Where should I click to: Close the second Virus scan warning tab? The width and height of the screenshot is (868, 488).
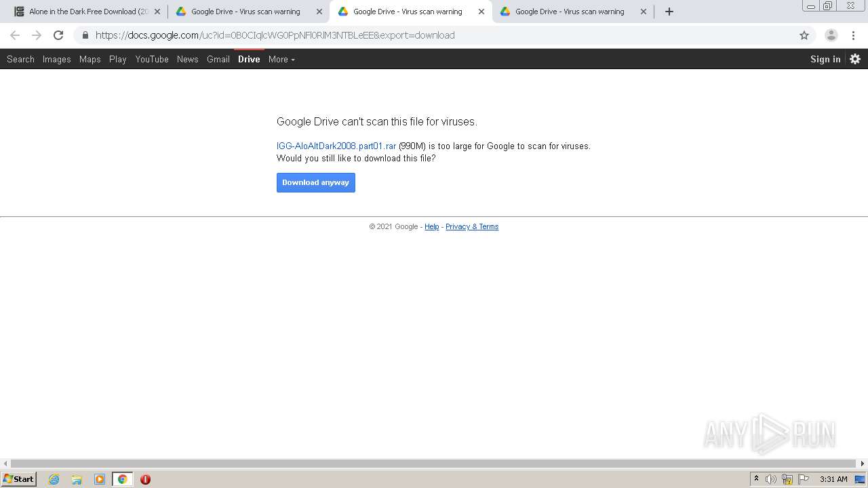pyautogui.click(x=319, y=12)
